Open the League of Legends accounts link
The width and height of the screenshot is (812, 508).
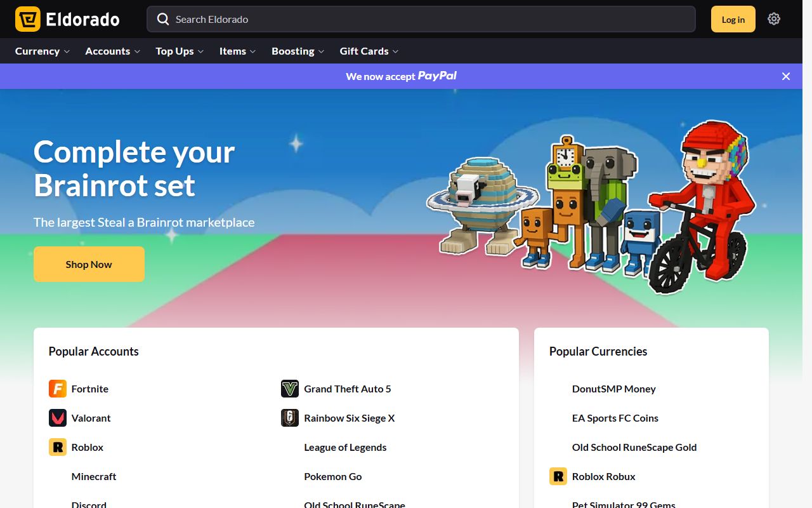345,447
